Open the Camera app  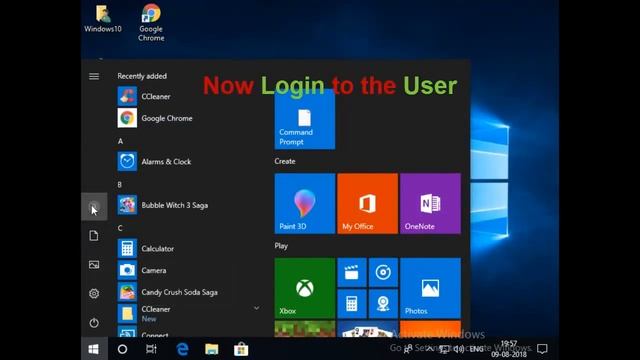[142, 270]
